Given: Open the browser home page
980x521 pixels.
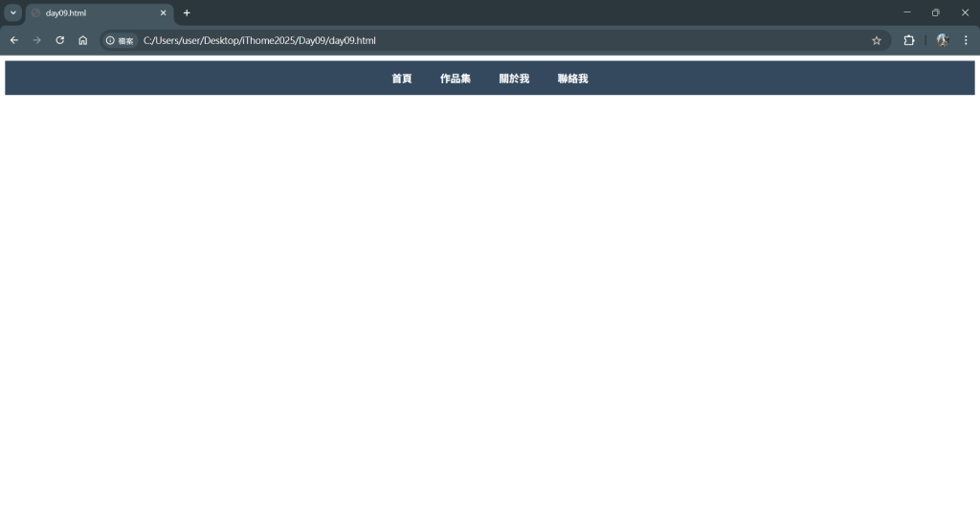Looking at the screenshot, I should click(83, 40).
